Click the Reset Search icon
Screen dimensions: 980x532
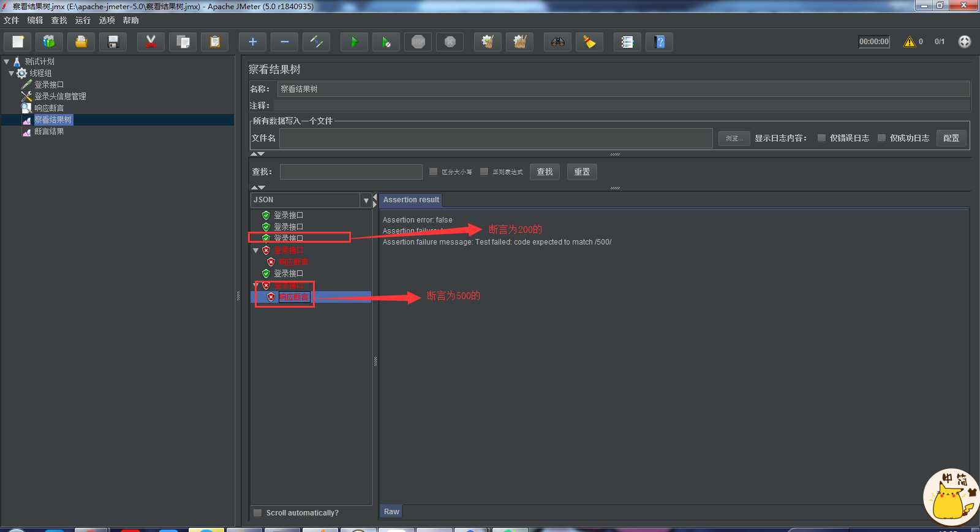click(x=590, y=42)
